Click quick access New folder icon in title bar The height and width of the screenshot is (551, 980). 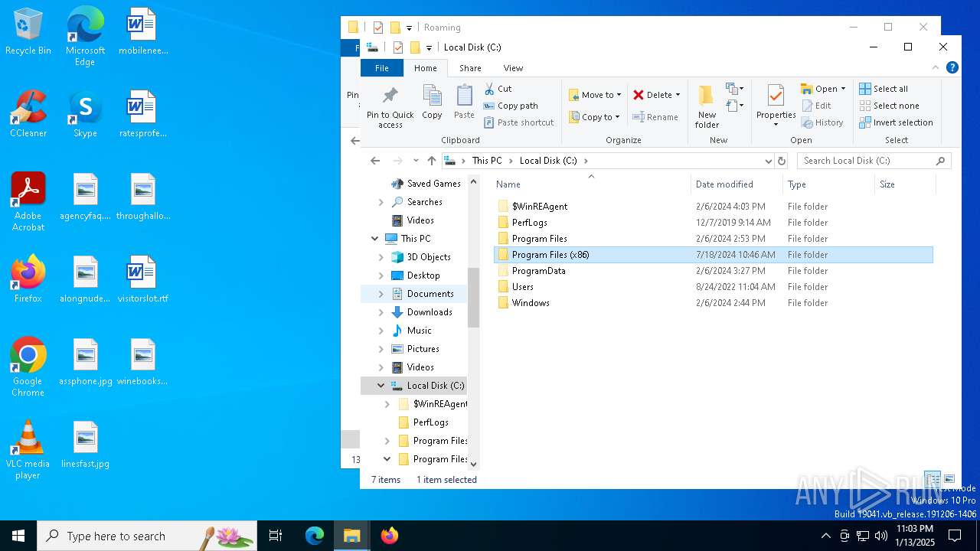[414, 47]
